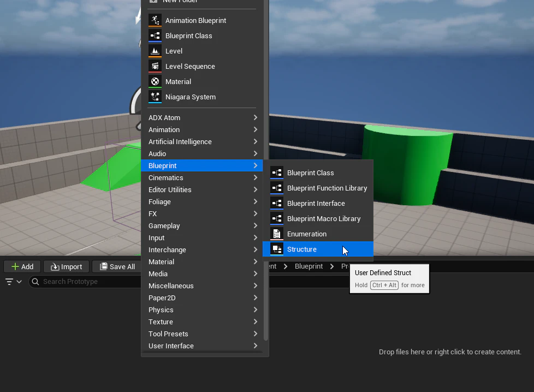Open the Material category submenu
Screen dimensions: 534x392
(202, 262)
